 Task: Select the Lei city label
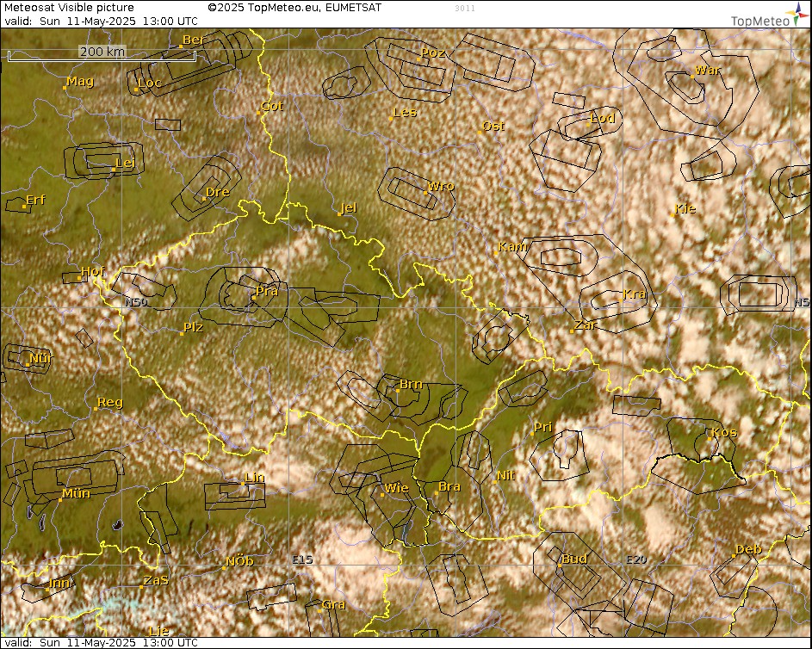click(126, 163)
